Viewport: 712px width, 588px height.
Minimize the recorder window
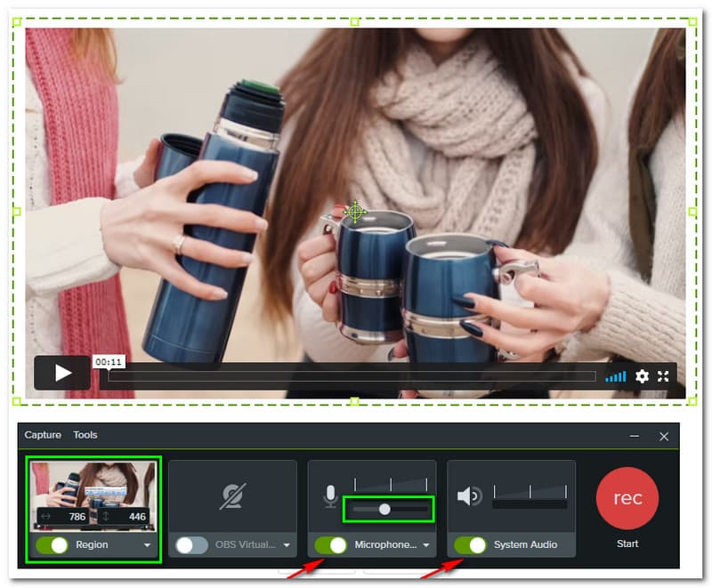click(x=635, y=436)
